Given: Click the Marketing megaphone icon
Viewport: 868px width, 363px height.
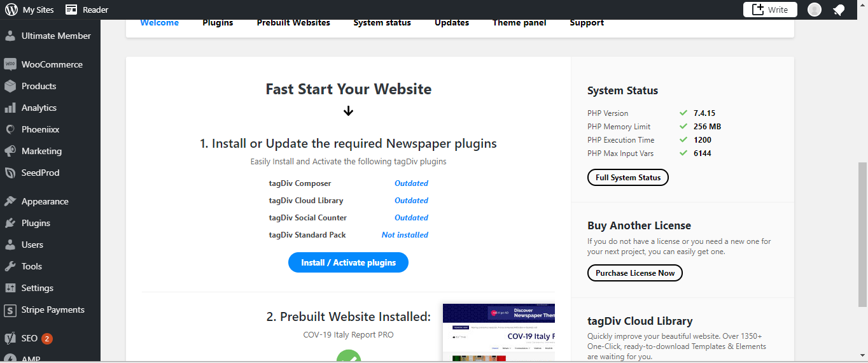Looking at the screenshot, I should tap(10, 151).
